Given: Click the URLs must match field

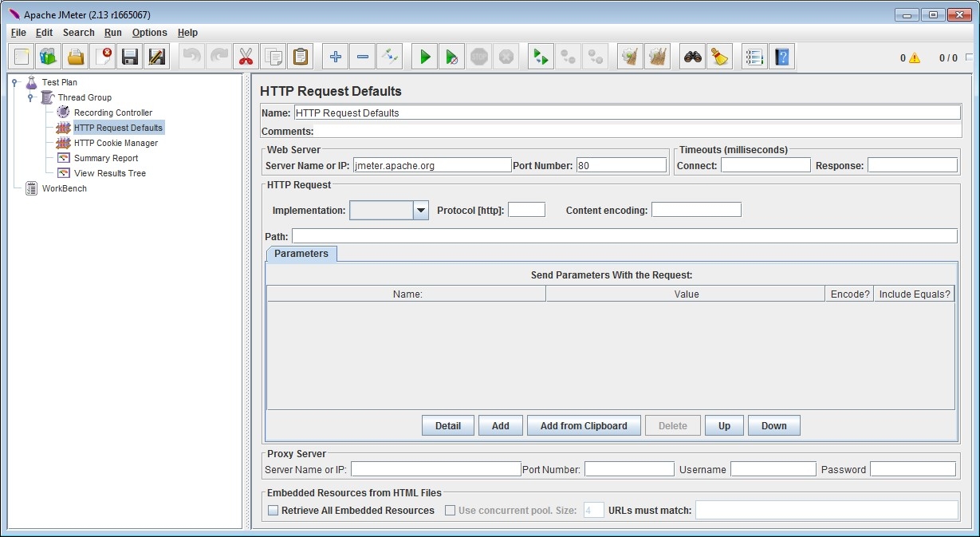Looking at the screenshot, I should [827, 510].
